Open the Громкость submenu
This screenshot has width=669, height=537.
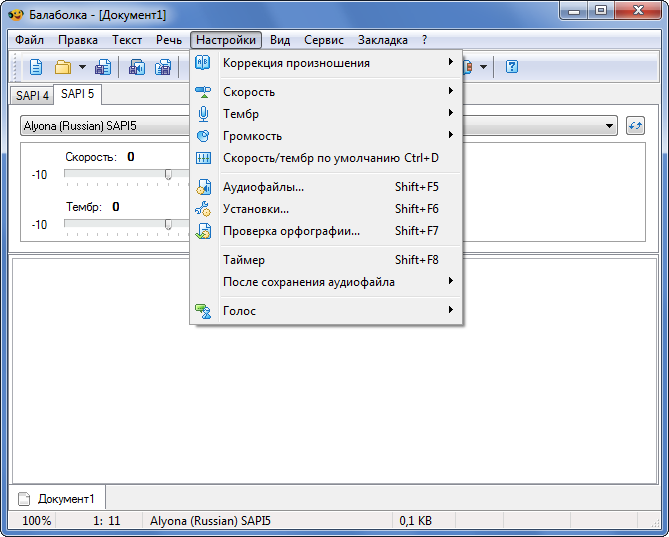click(x=326, y=136)
